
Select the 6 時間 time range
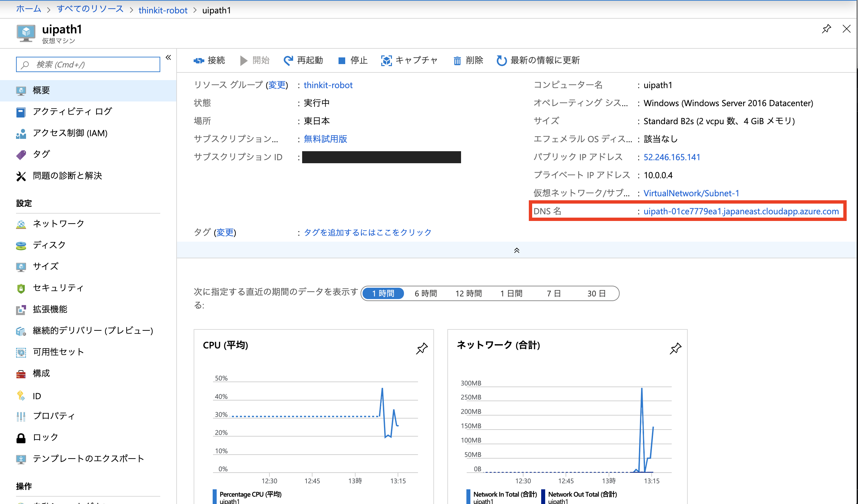pyautogui.click(x=425, y=293)
